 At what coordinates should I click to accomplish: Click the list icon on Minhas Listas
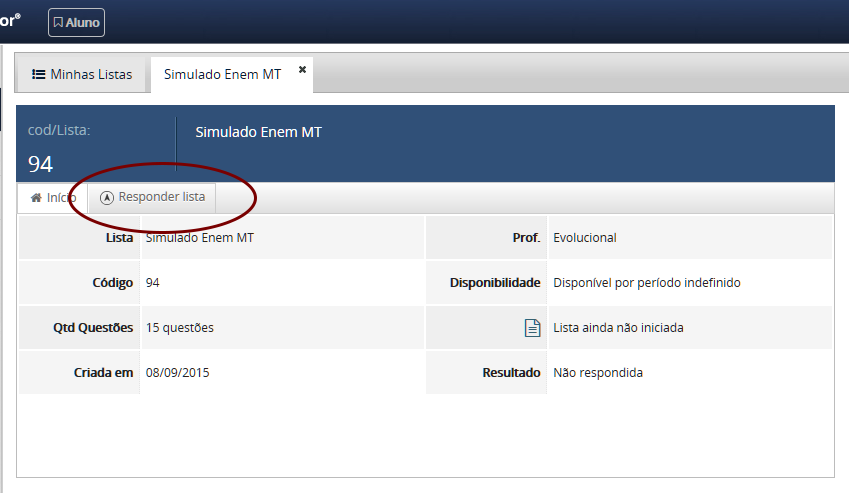point(38,74)
